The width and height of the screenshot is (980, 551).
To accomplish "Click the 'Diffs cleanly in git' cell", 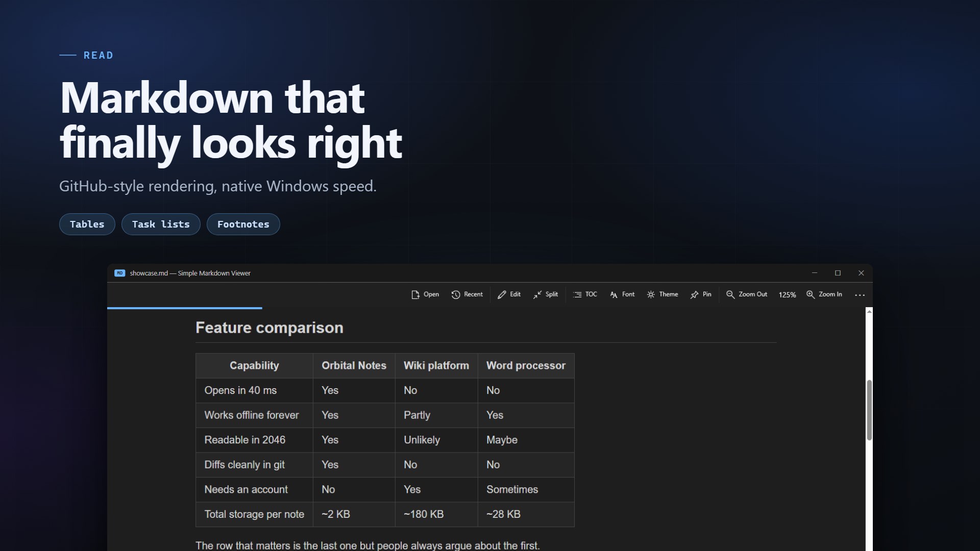I will pos(254,465).
